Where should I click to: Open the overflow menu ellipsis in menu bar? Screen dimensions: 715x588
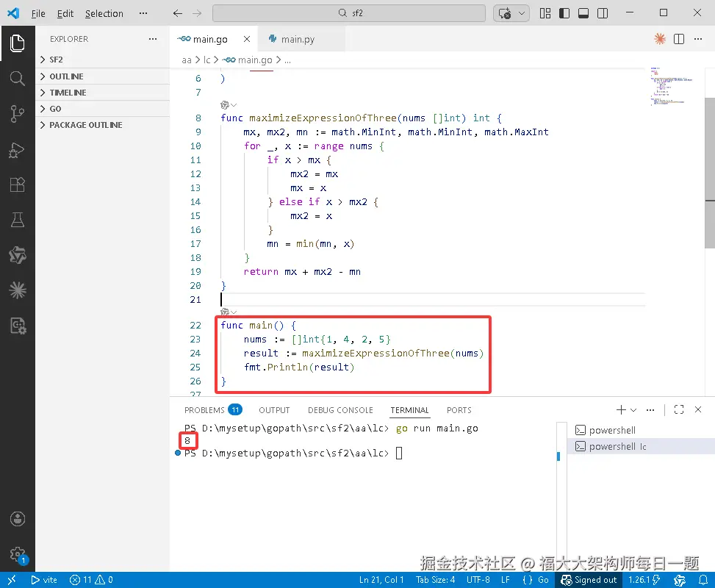(143, 13)
